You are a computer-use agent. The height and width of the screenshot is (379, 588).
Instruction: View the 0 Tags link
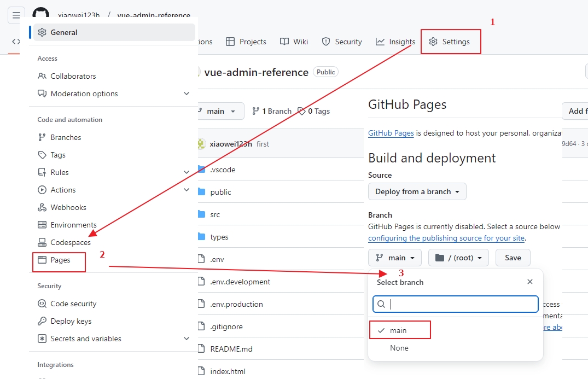click(314, 111)
